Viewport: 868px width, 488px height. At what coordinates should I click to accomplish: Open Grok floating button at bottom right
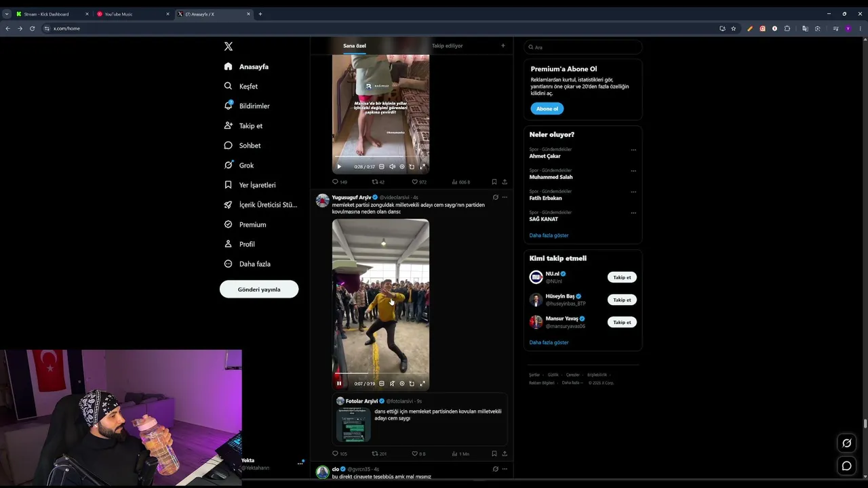(x=847, y=443)
